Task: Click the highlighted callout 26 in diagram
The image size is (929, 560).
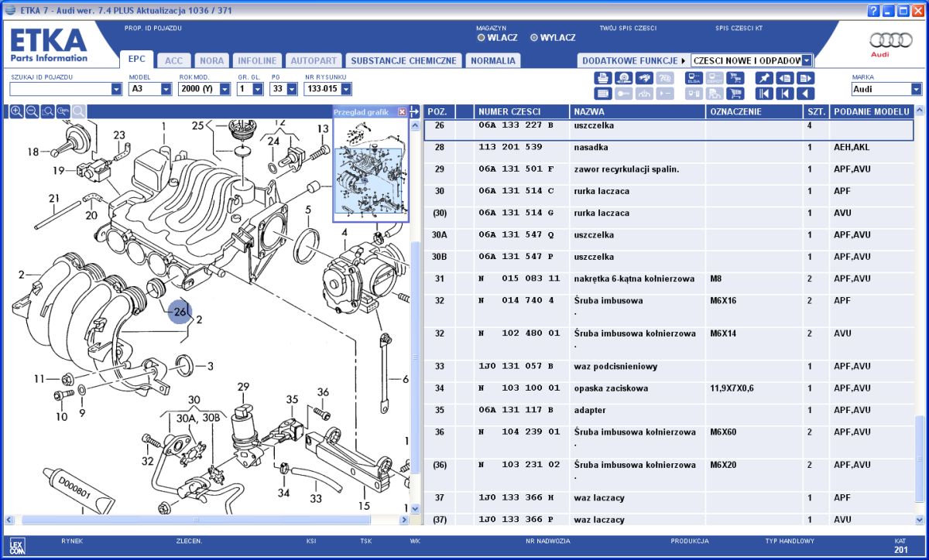Action: [x=180, y=312]
